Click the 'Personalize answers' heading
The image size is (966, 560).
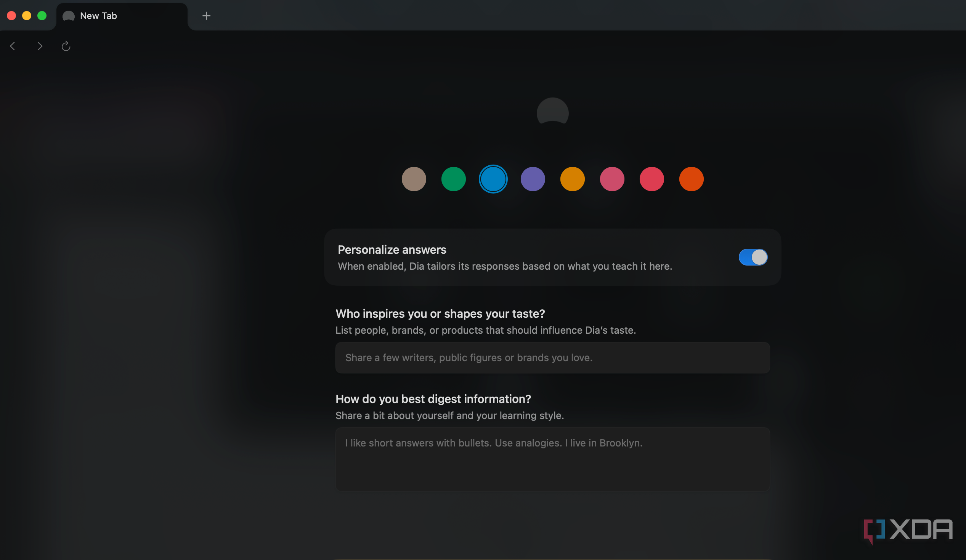pyautogui.click(x=392, y=250)
